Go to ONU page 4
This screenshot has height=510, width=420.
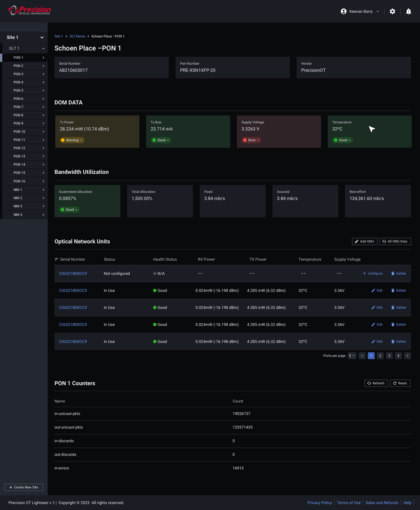[398, 356]
